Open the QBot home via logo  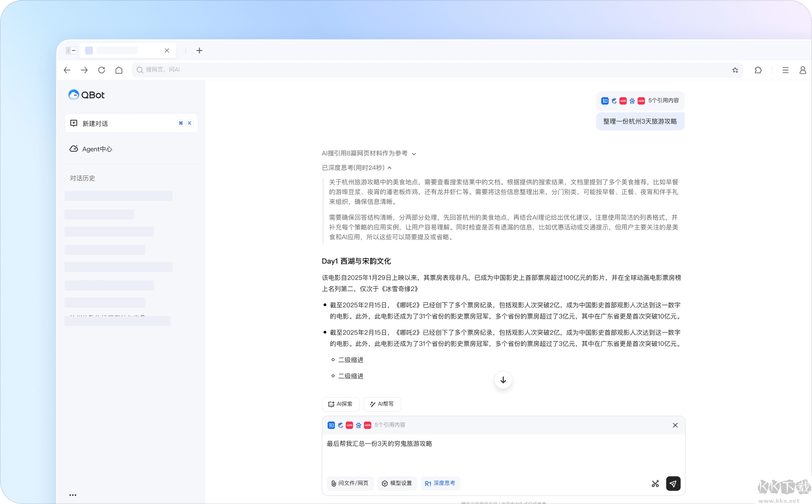pos(86,95)
